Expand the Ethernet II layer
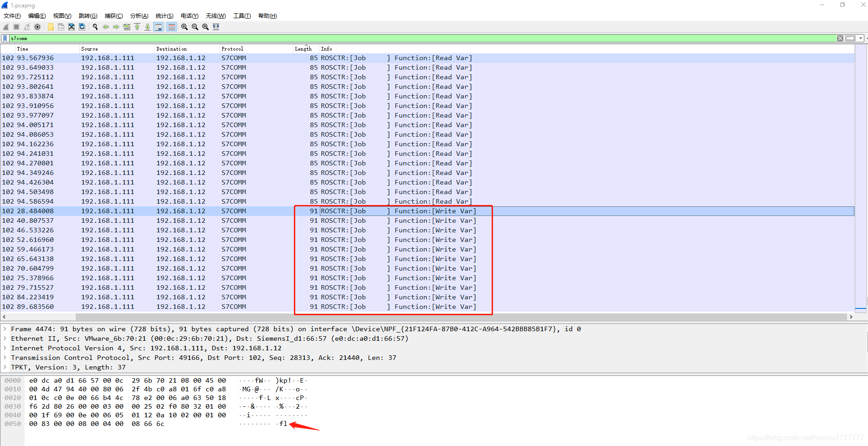This screenshot has width=868, height=446. pos(5,338)
